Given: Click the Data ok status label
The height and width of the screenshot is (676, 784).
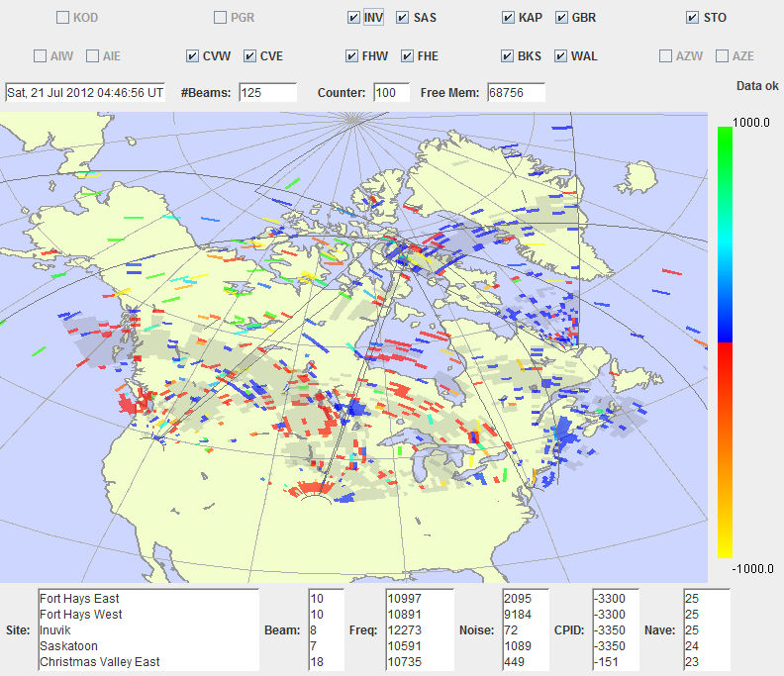Looking at the screenshot, I should (x=757, y=86).
